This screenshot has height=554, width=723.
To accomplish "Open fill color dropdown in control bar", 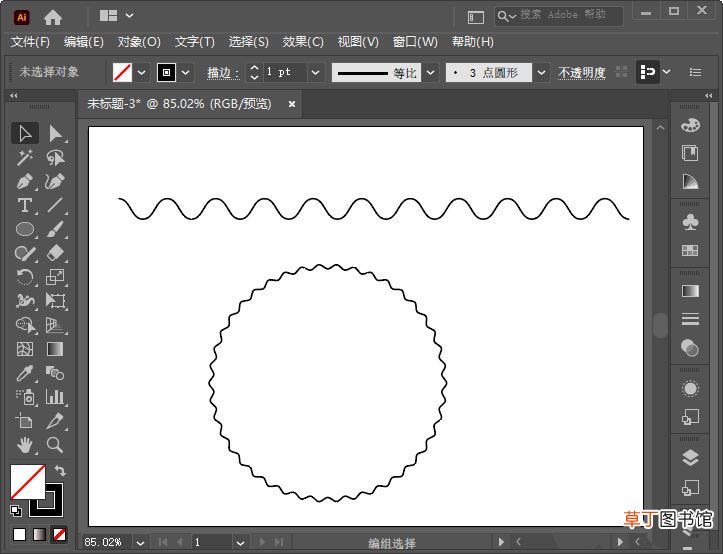I will tap(142, 72).
